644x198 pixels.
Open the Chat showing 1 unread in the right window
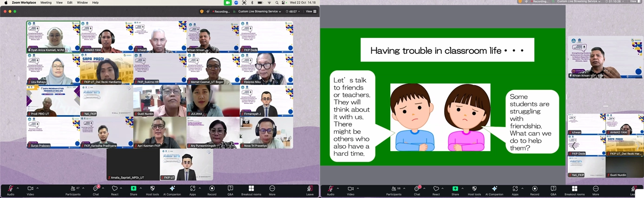[417, 190]
